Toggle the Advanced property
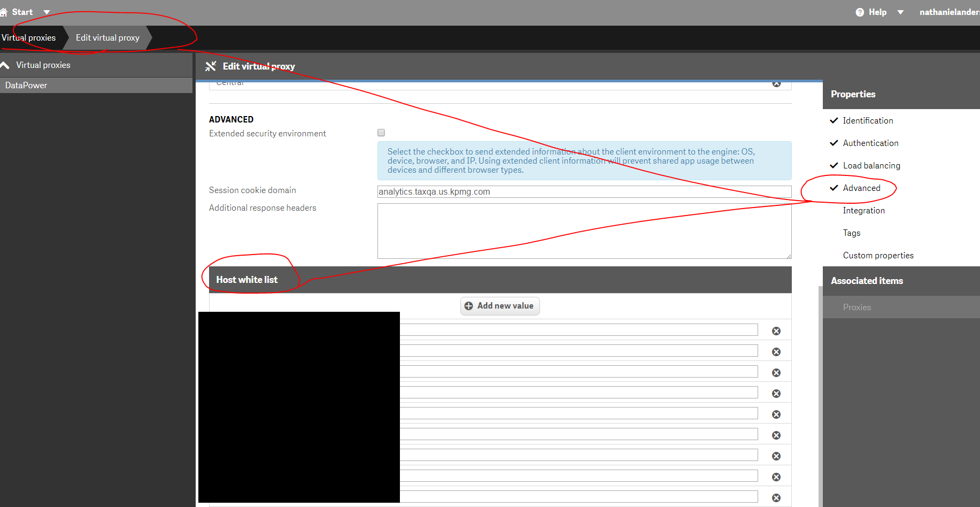 coord(861,188)
